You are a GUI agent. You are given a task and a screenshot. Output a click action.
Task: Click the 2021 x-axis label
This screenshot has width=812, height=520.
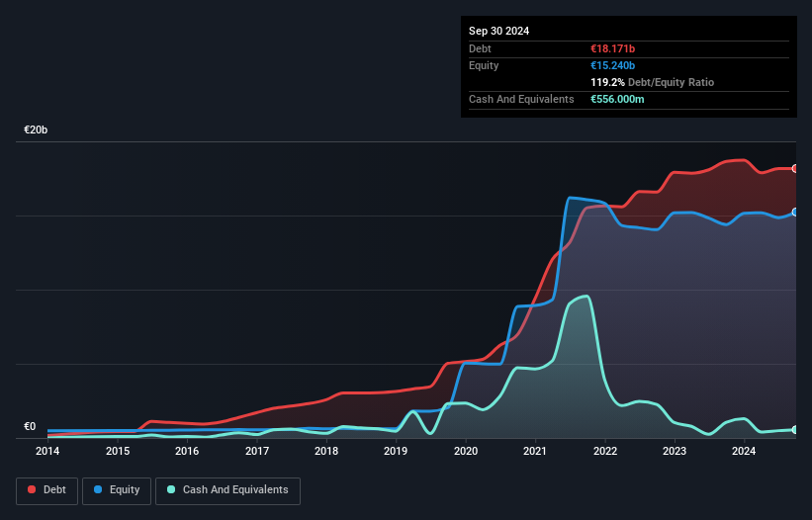coord(535,451)
